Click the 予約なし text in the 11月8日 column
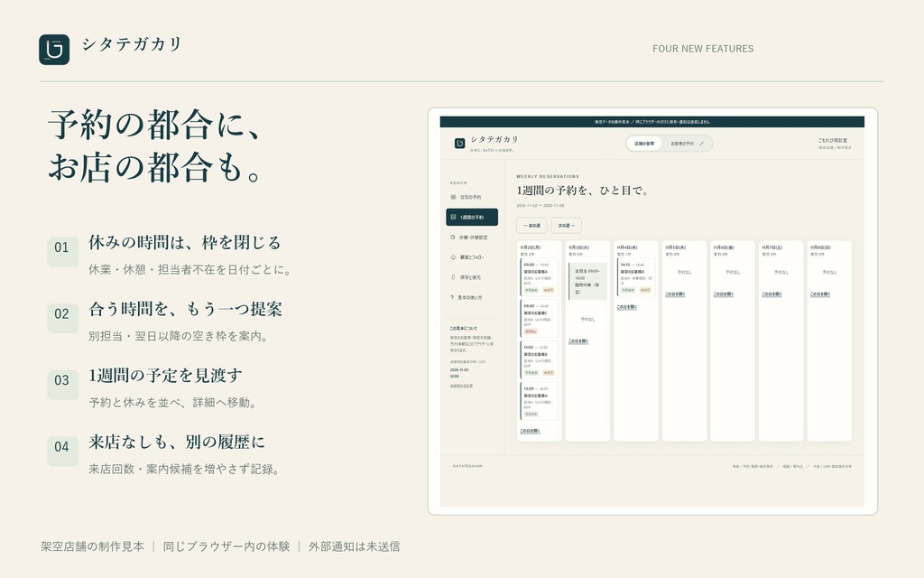The height and width of the screenshot is (578, 924). (x=829, y=273)
